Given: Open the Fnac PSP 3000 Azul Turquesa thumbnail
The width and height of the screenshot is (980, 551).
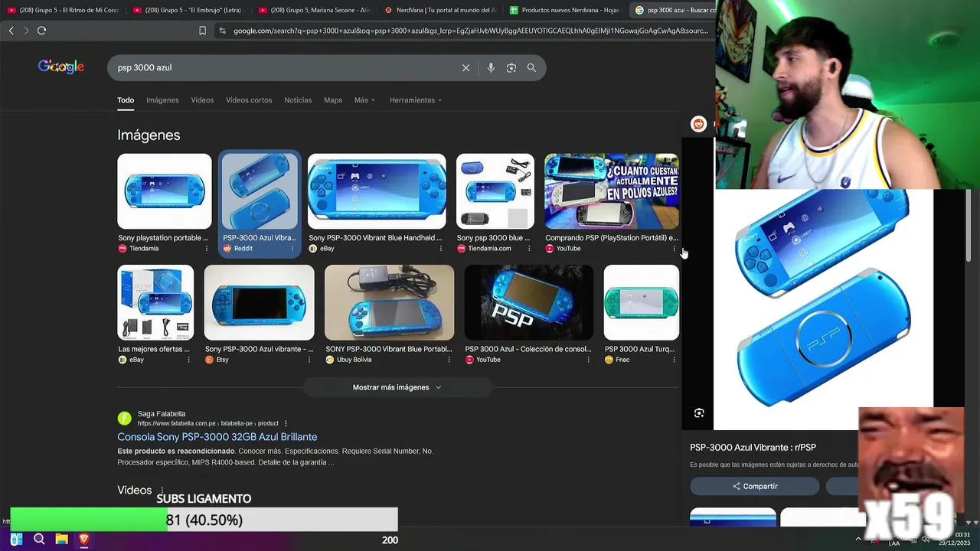Looking at the screenshot, I should [641, 302].
